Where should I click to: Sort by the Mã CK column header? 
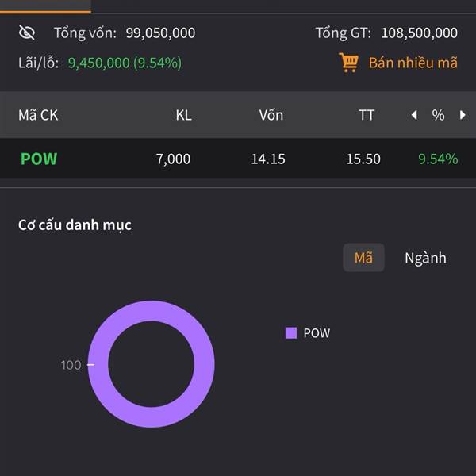(x=38, y=115)
